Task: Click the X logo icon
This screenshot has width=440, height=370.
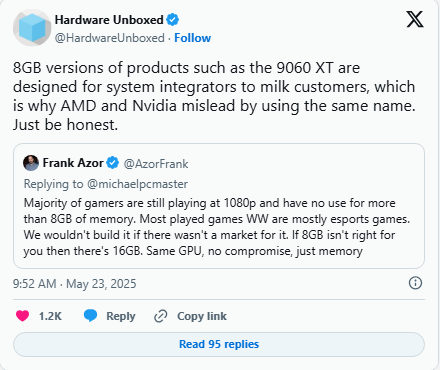Action: tap(415, 19)
